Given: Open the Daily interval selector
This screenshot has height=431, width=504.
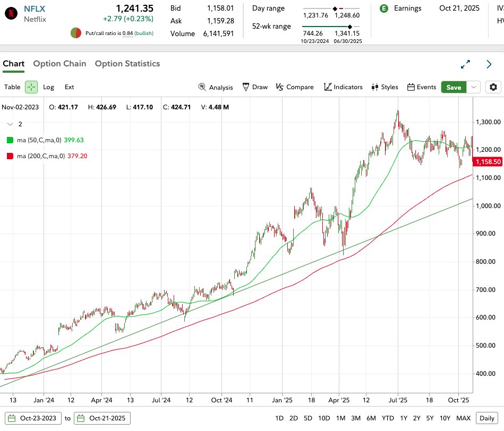Looking at the screenshot, I should pos(486,418).
